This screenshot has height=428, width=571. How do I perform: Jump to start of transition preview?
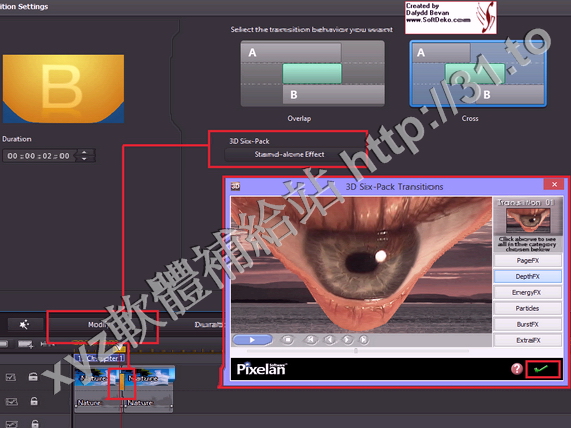pos(310,339)
